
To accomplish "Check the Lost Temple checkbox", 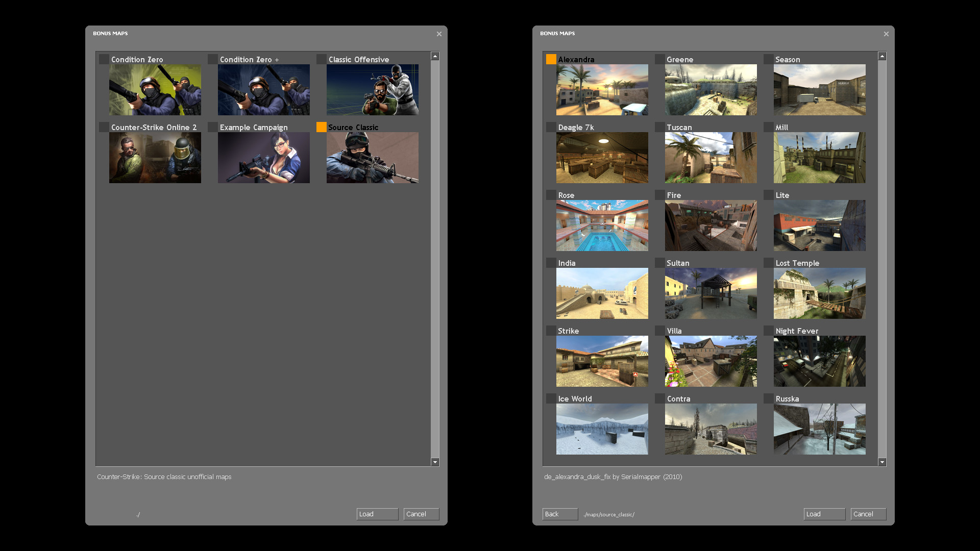I will pos(769,263).
